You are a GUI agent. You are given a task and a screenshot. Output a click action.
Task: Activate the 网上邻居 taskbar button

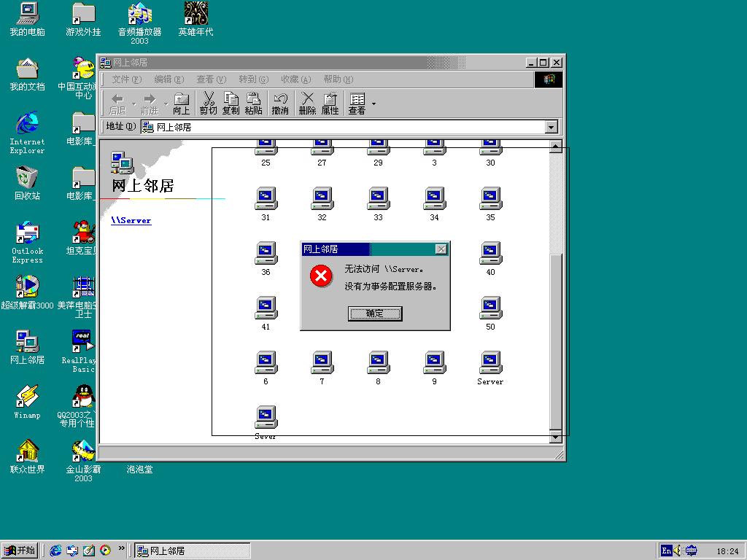[x=192, y=551]
